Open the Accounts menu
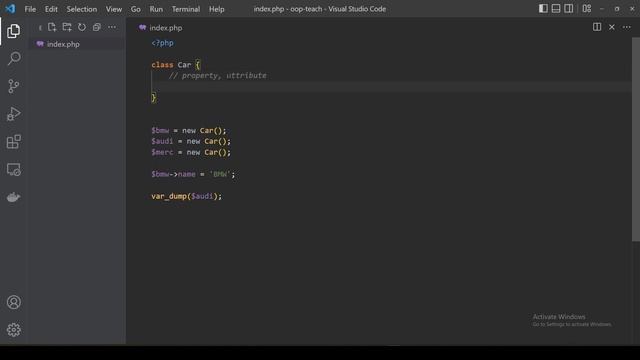640x360 pixels. pyautogui.click(x=13, y=302)
